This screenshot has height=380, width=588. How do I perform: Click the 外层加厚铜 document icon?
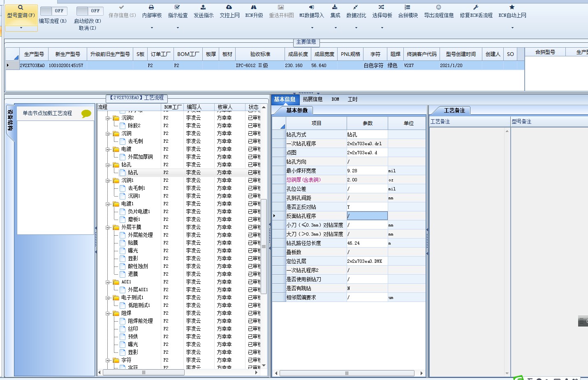pos(123,157)
